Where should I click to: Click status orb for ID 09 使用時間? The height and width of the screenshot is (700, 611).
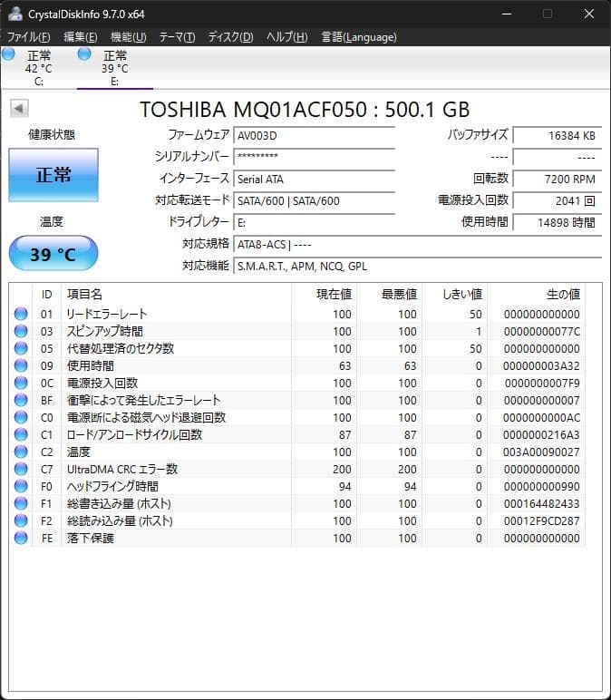pos(21,365)
